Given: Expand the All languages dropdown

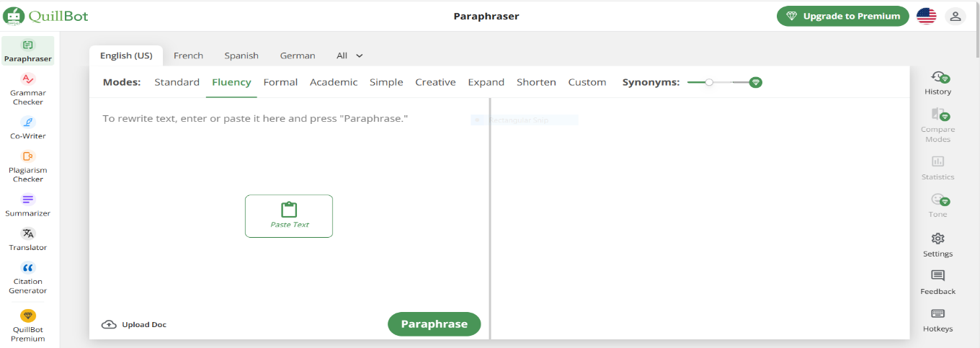Looking at the screenshot, I should point(350,55).
